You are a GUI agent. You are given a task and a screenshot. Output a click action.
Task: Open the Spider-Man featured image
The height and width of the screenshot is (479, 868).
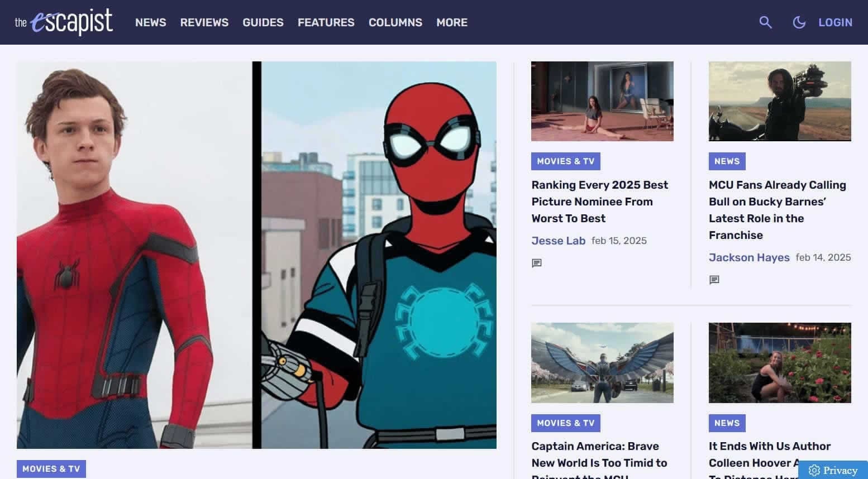256,255
